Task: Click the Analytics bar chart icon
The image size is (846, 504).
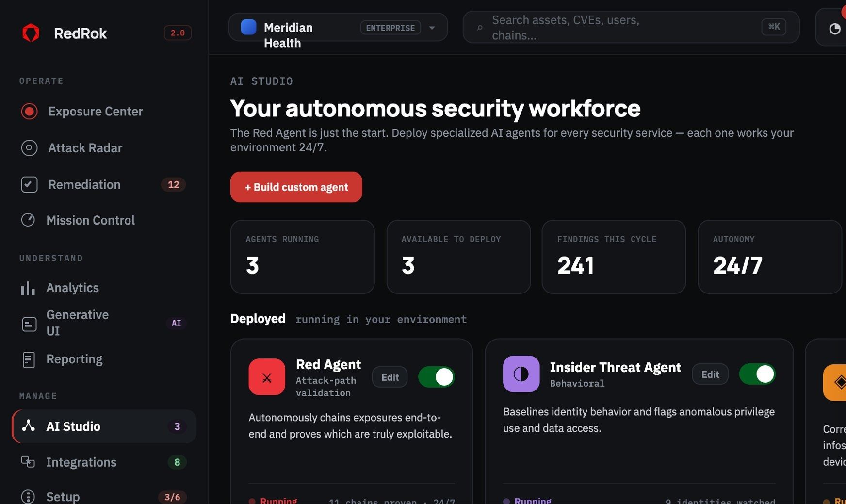Action: point(28,288)
